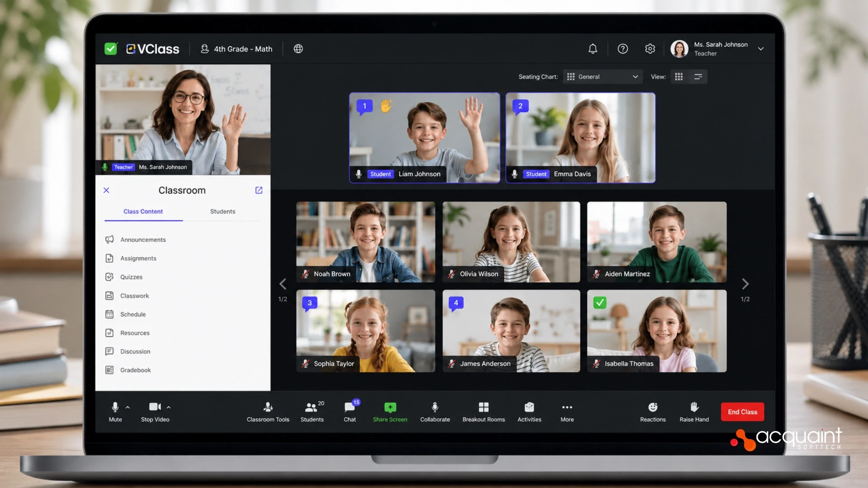Go to the next page of students
The image size is (868, 488).
click(745, 284)
